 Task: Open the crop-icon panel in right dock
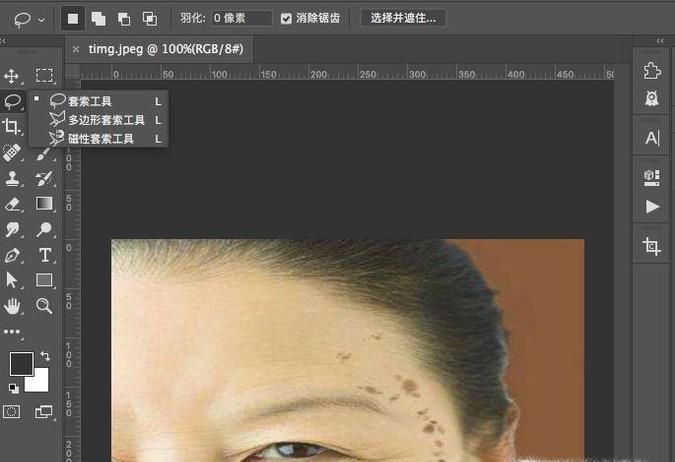[x=652, y=246]
